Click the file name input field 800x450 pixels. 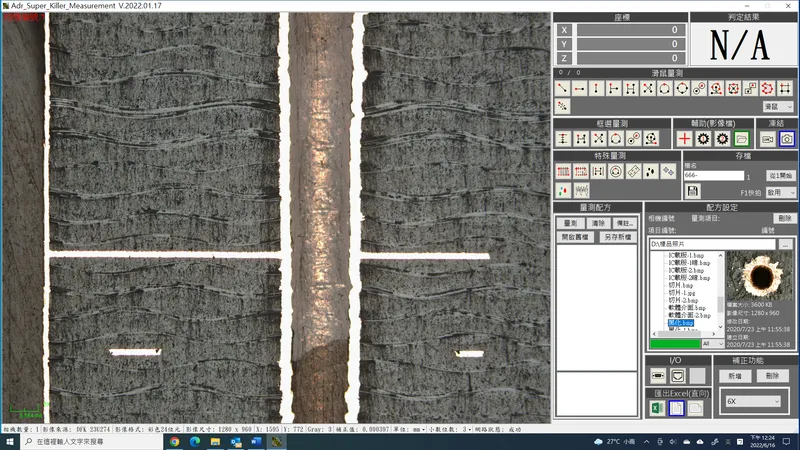point(712,175)
